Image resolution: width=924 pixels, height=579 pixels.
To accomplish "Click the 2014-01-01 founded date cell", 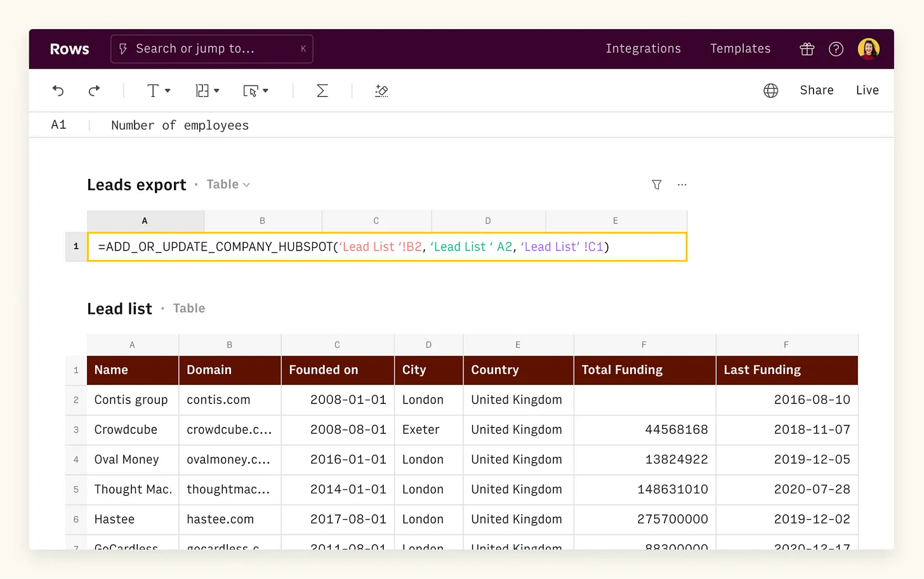I will tap(338, 490).
